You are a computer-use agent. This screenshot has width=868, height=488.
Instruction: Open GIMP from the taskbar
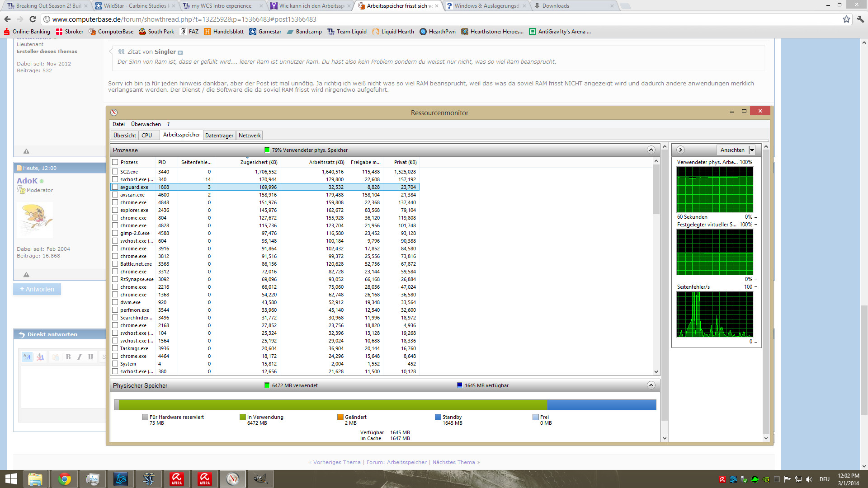[260, 479]
